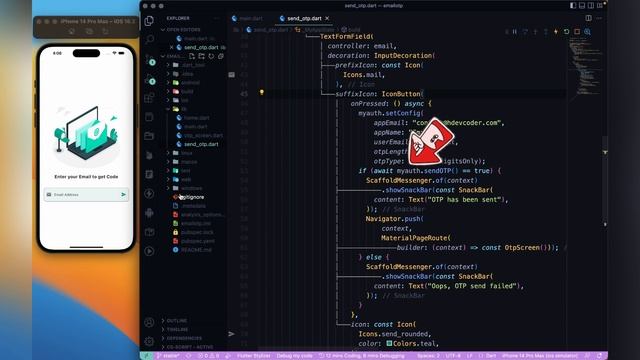Click the green Hot Restart icon
Image resolution: width=640 pixels, height=360 pixels.
pyautogui.click(x=567, y=31)
